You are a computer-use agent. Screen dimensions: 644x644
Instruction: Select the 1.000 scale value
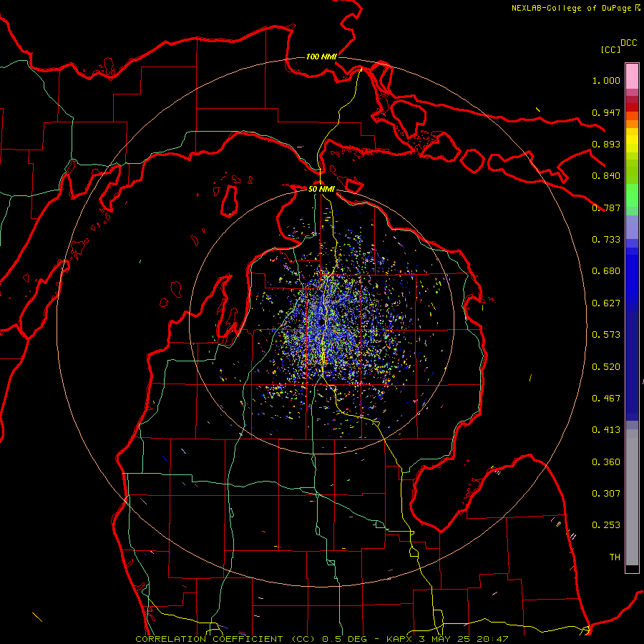(606, 80)
